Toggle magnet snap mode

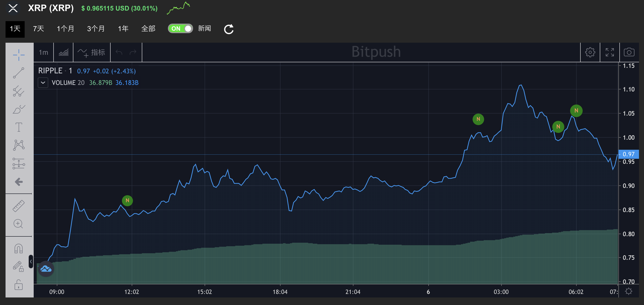[x=19, y=249]
